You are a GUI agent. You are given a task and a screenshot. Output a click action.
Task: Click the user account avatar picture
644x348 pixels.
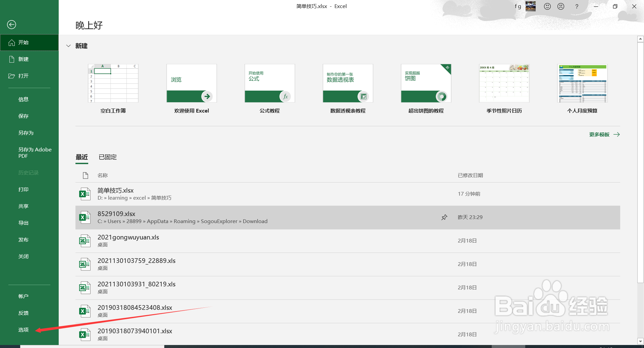[531, 6]
